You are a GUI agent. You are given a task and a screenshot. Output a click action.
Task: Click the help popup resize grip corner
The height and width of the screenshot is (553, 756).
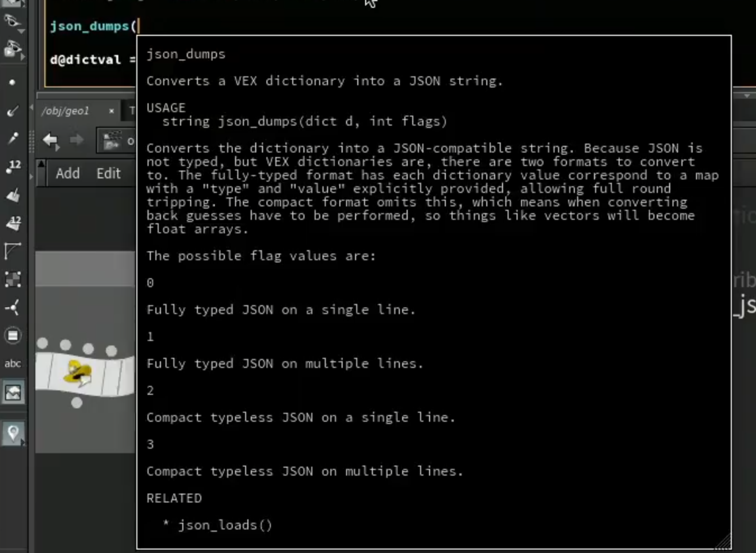[x=723, y=541]
